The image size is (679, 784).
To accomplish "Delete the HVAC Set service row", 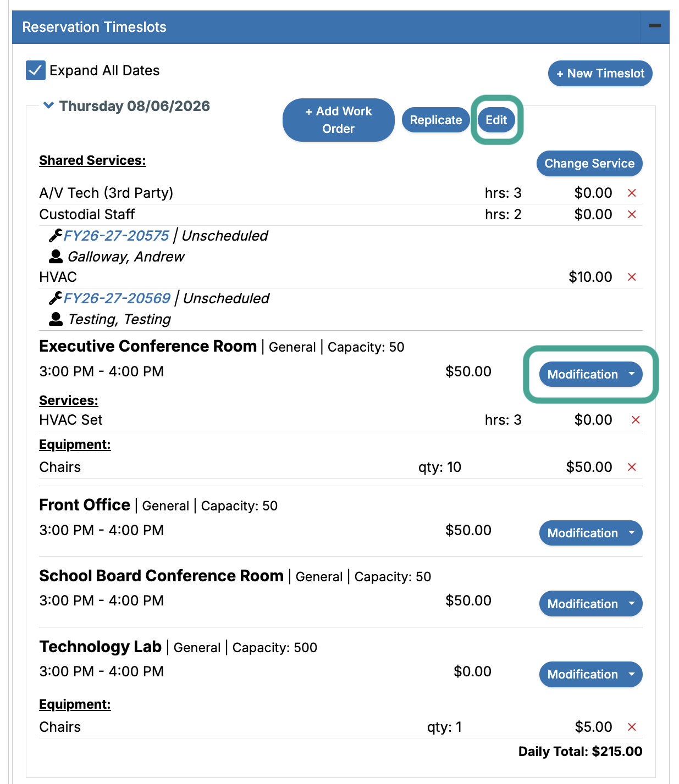I will coord(636,420).
